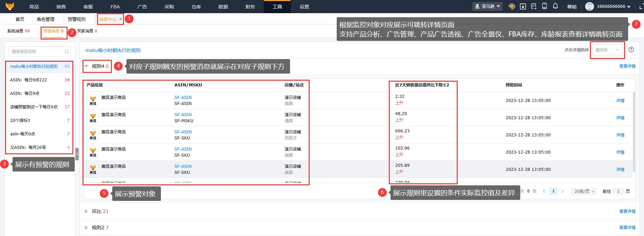Open 详情 for the 205.89 row
Screen dimensions: 644x236
[620, 169]
